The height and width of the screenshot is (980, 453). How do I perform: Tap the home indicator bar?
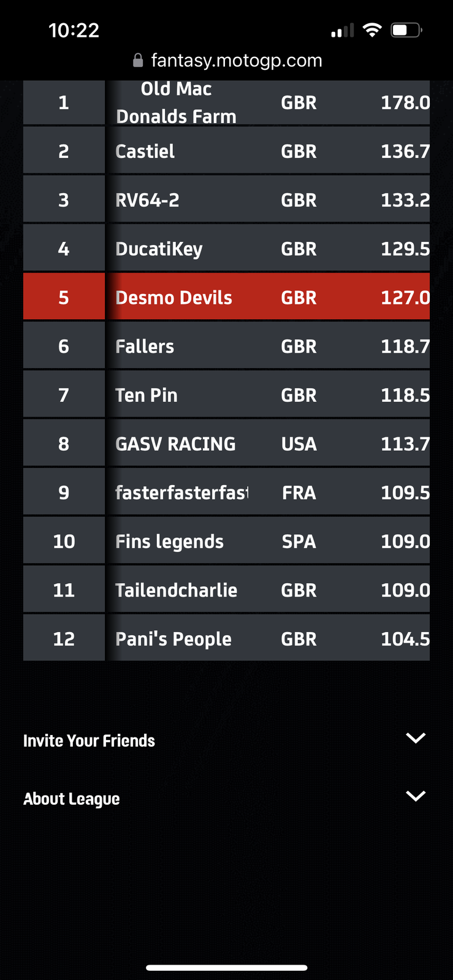[226, 968]
